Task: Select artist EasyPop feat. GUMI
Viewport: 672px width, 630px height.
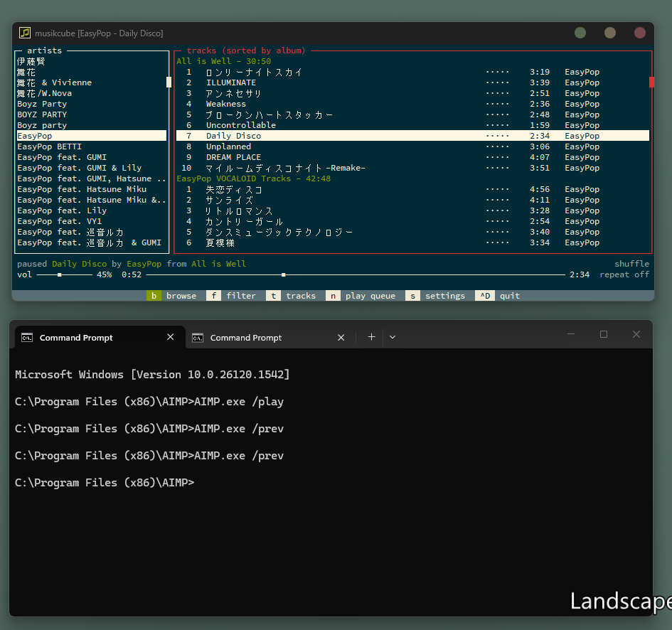Action: 92,157
